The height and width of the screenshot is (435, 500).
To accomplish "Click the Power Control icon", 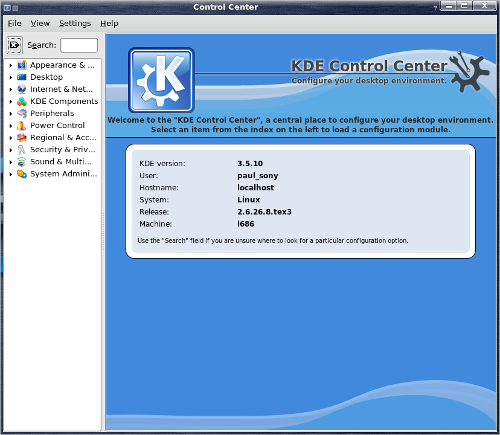I will (22, 125).
